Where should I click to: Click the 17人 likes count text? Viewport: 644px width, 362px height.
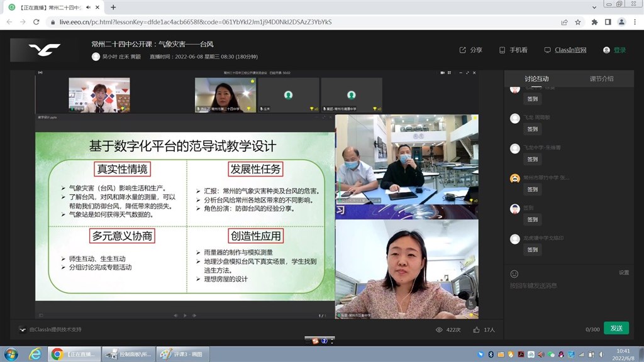pos(489,329)
